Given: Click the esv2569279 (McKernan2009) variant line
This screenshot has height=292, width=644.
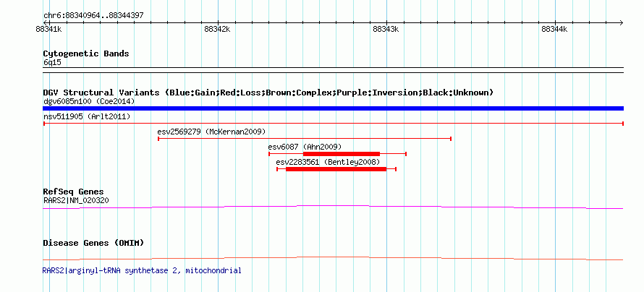Looking at the screenshot, I should click(x=305, y=139).
